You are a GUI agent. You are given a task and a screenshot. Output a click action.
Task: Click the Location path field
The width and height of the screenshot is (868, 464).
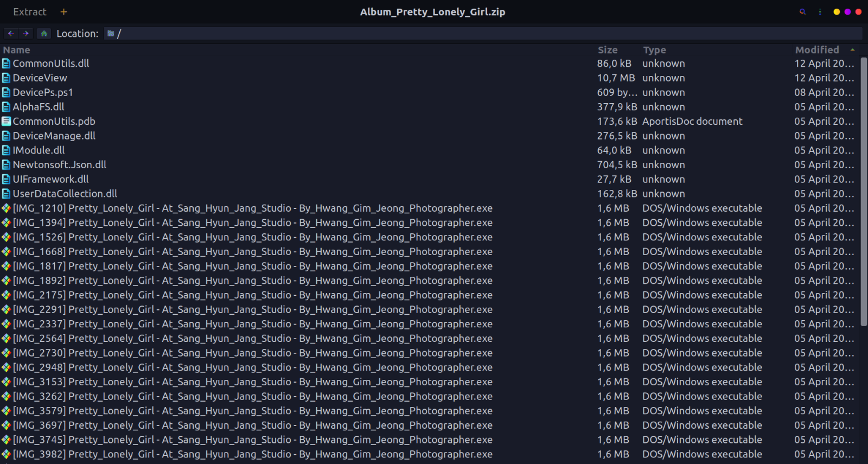pos(483,34)
